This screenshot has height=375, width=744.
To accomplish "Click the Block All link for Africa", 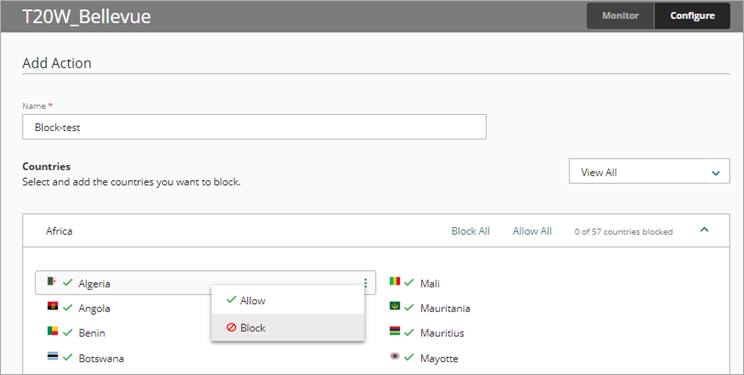I will click(x=470, y=231).
